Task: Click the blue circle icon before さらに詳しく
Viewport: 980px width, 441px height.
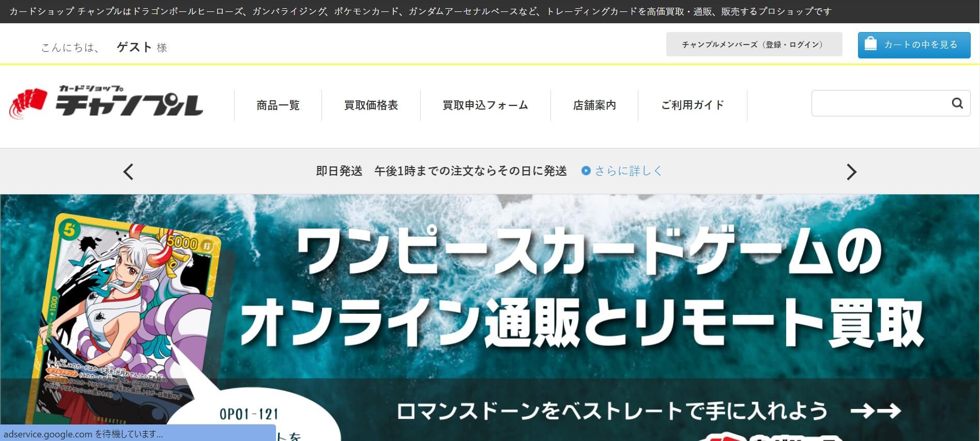Action: pyautogui.click(x=586, y=171)
